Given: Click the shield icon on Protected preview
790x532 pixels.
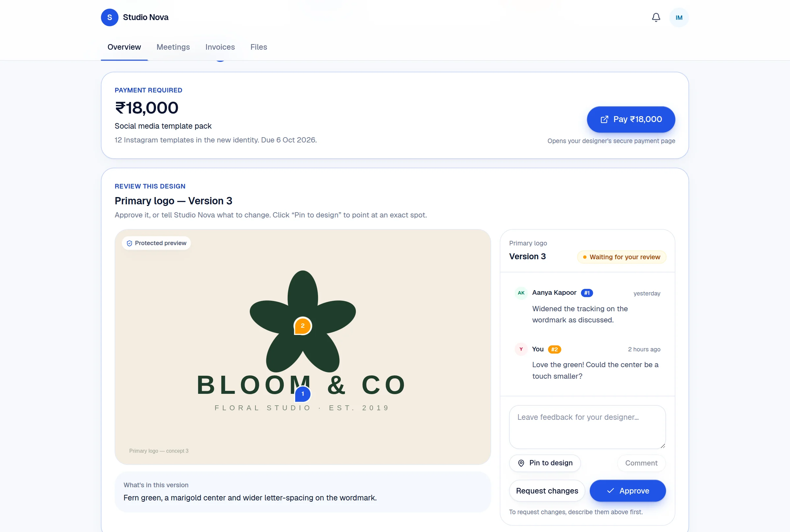Looking at the screenshot, I should pyautogui.click(x=129, y=243).
